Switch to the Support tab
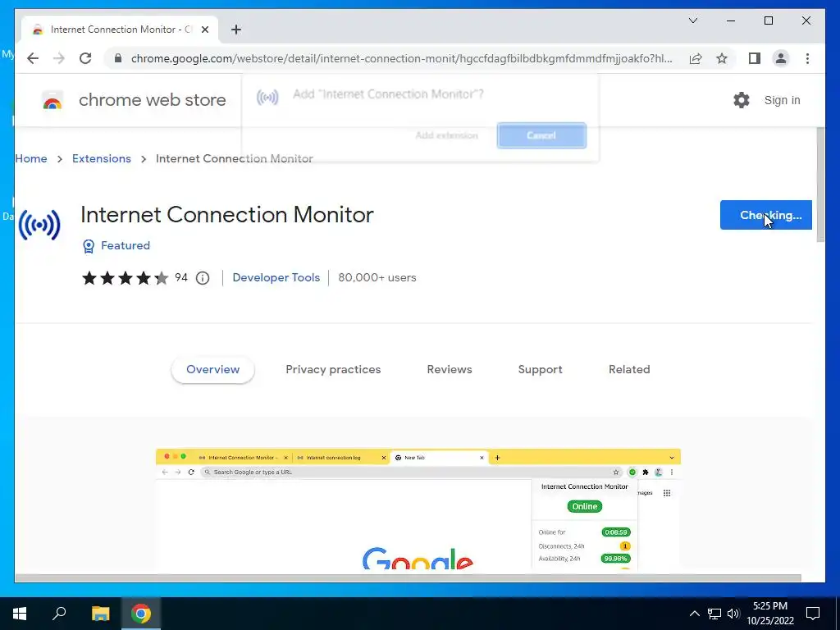 point(540,370)
